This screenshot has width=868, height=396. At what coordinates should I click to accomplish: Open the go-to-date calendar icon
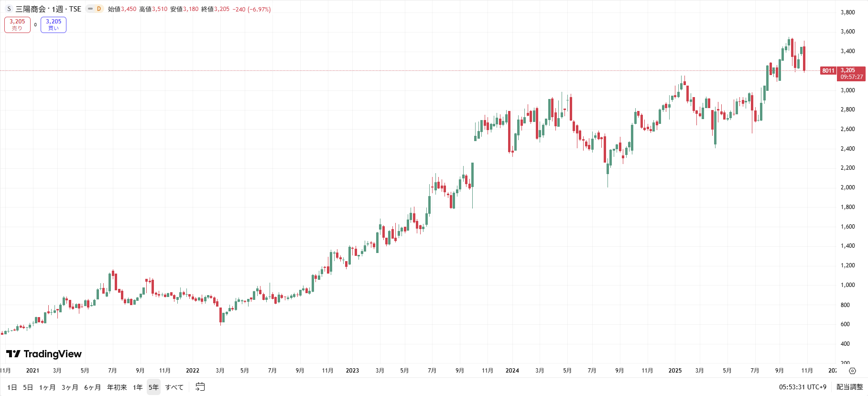pyautogui.click(x=200, y=387)
